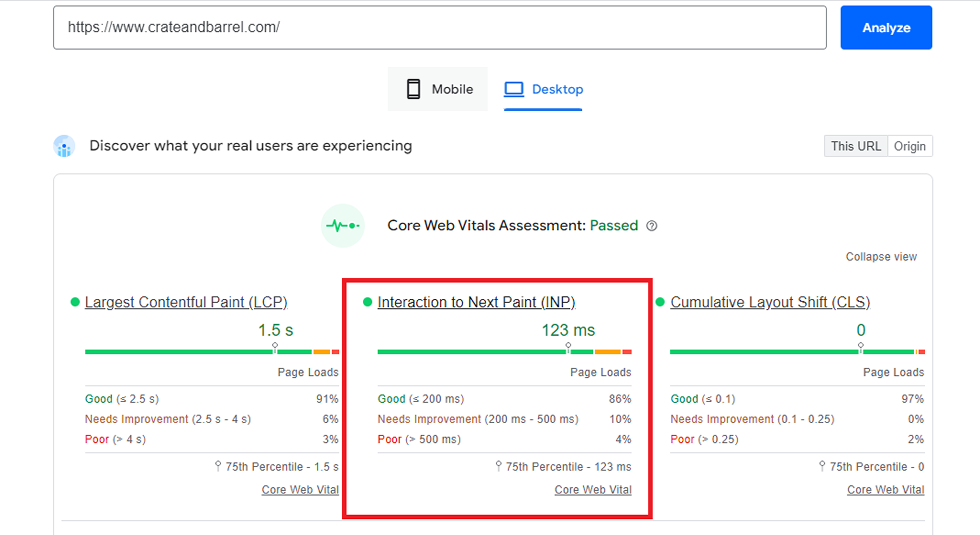Open Cumulative Layout Shift (CLS) link
This screenshot has height=535, width=980.
coord(770,302)
